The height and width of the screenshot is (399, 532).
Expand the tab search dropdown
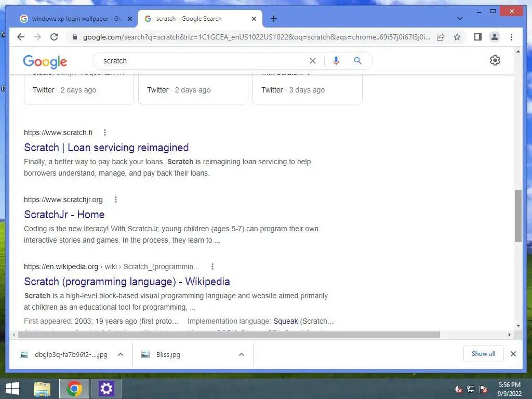pyautogui.click(x=460, y=19)
